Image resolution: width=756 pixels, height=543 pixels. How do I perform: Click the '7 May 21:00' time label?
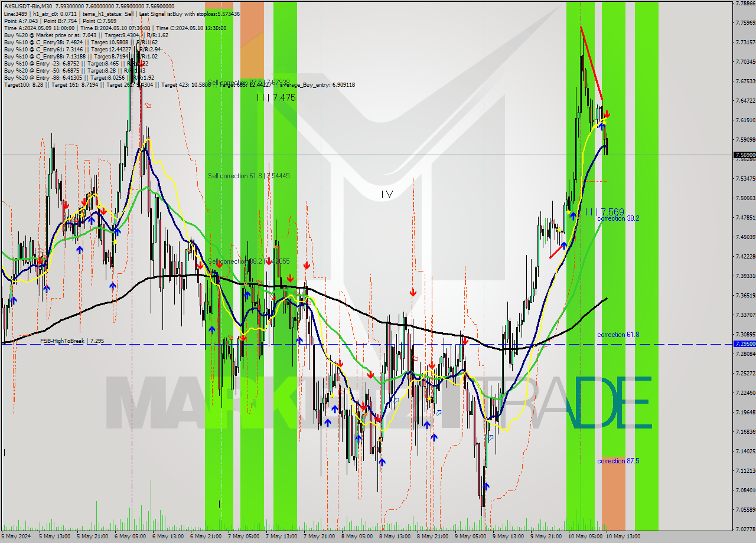tap(320, 537)
